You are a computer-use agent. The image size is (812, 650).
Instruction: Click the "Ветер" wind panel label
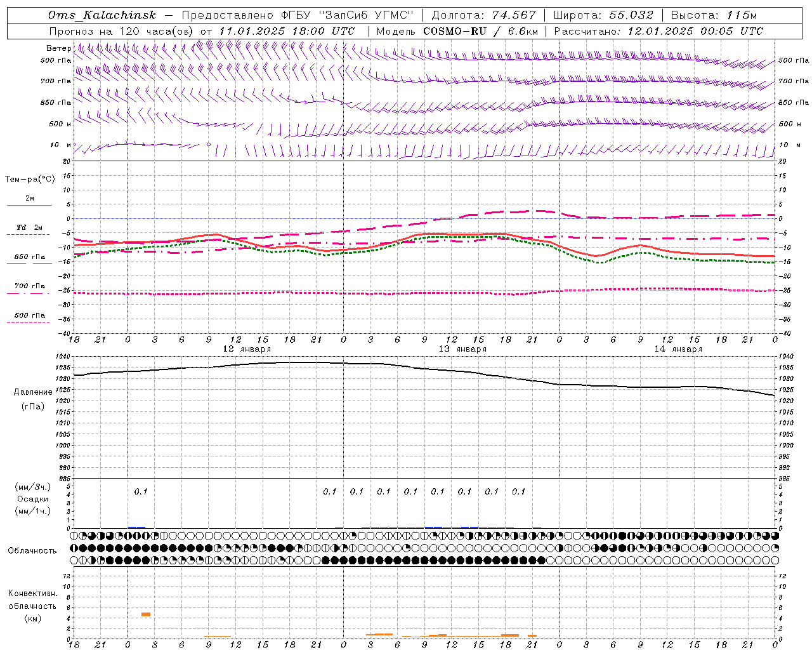tap(58, 48)
